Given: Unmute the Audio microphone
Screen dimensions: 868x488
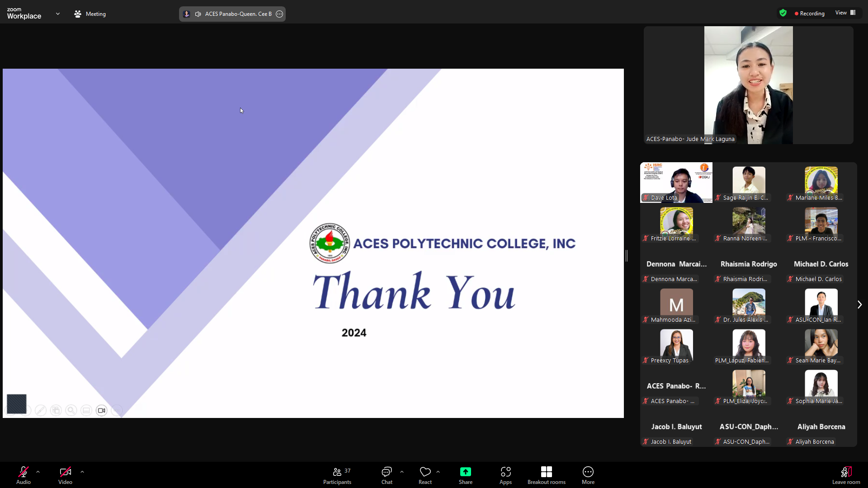Looking at the screenshot, I should coord(24,472).
